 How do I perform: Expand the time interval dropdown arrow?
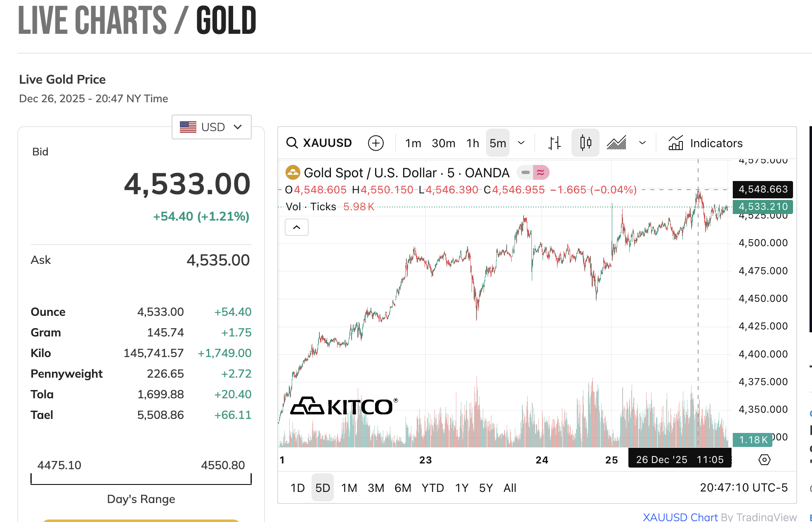pos(521,143)
